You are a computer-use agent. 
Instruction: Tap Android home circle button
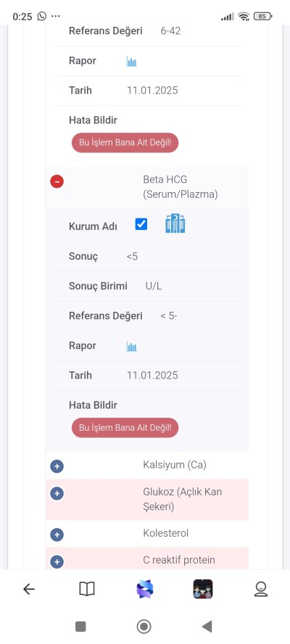pyautogui.click(x=144, y=627)
